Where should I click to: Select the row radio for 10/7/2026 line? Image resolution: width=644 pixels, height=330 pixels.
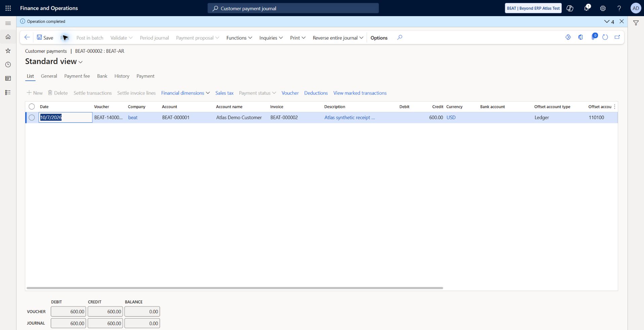click(32, 118)
